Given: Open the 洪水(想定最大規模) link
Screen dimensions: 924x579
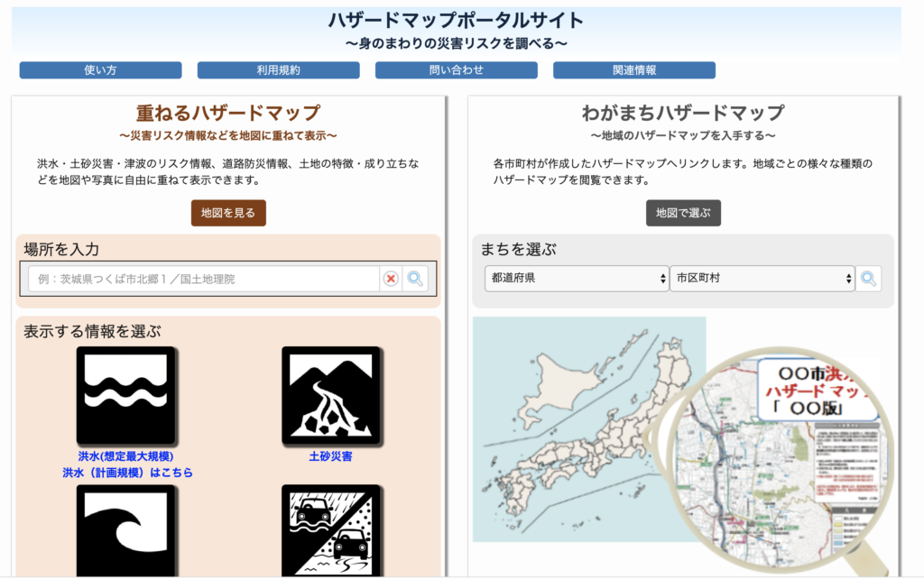Looking at the screenshot, I should click(x=126, y=456).
